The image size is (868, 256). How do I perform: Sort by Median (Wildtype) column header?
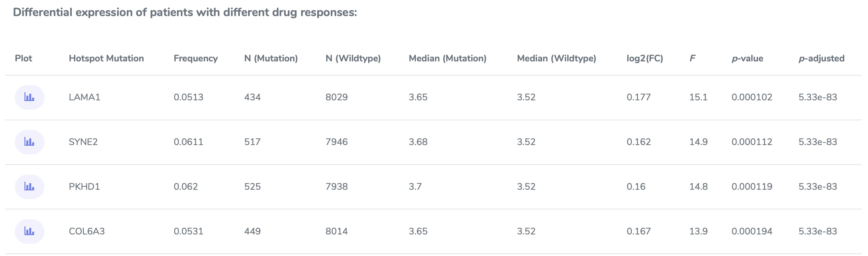pyautogui.click(x=556, y=58)
